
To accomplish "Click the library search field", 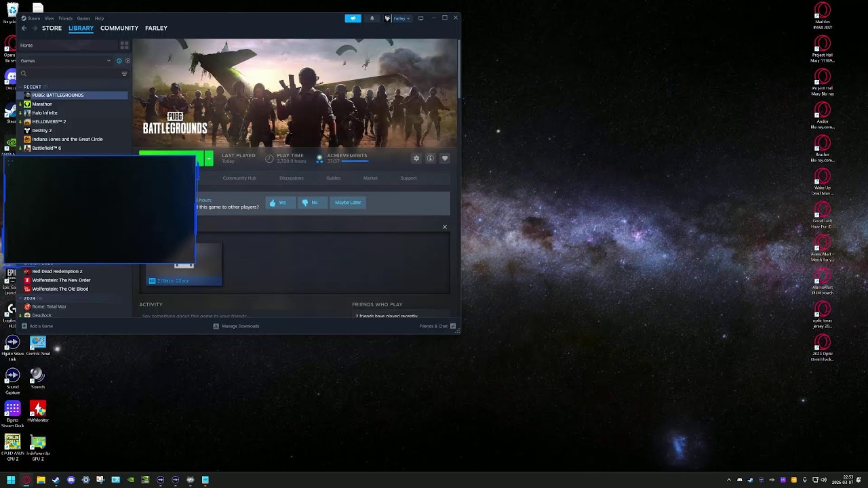I will [68, 73].
